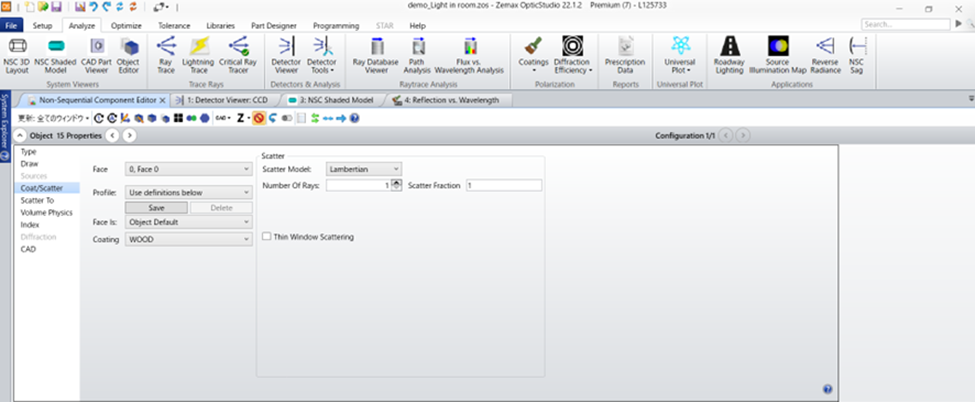Open the NSC 3D Layout viewer

[17, 55]
